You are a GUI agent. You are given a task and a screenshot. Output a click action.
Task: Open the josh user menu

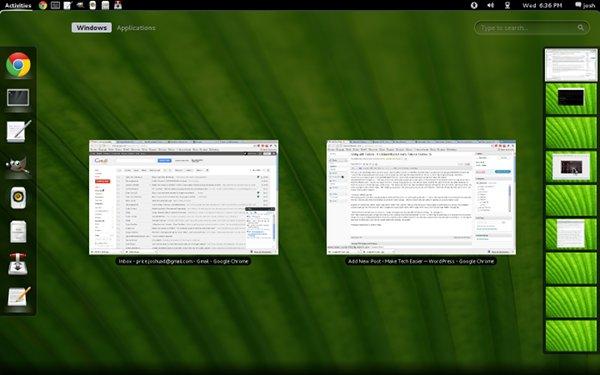tap(585, 5)
